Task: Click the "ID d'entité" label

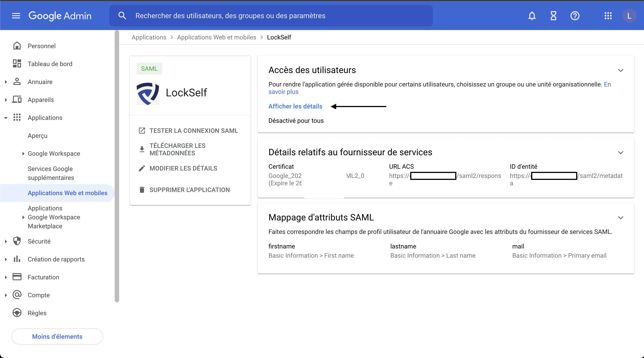Action: click(x=523, y=167)
